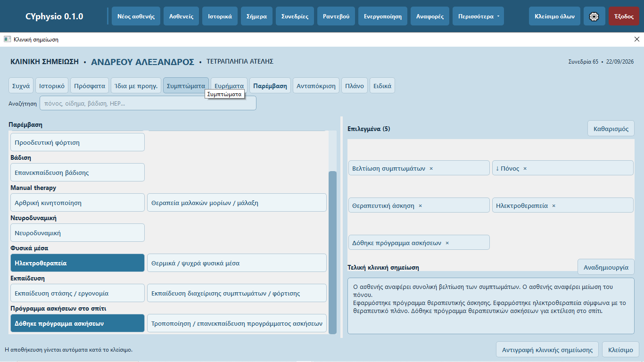Switch to the Ανταπόκριση tab

316,86
